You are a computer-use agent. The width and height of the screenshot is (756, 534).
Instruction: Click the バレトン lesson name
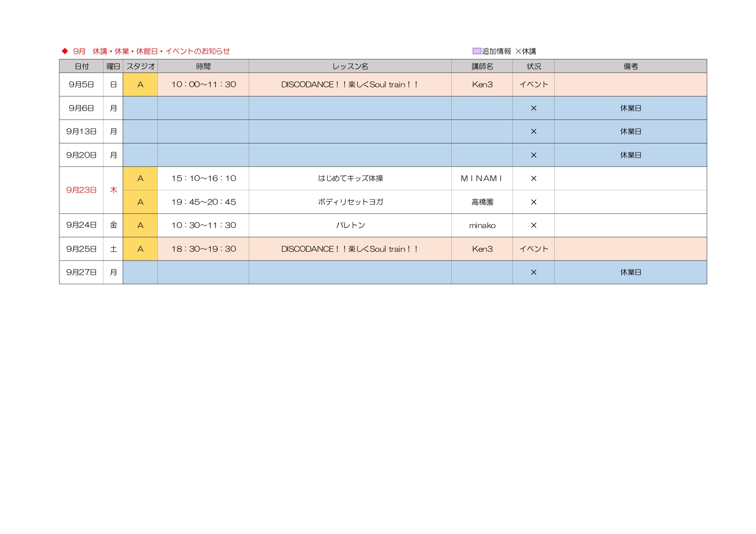pos(350,225)
